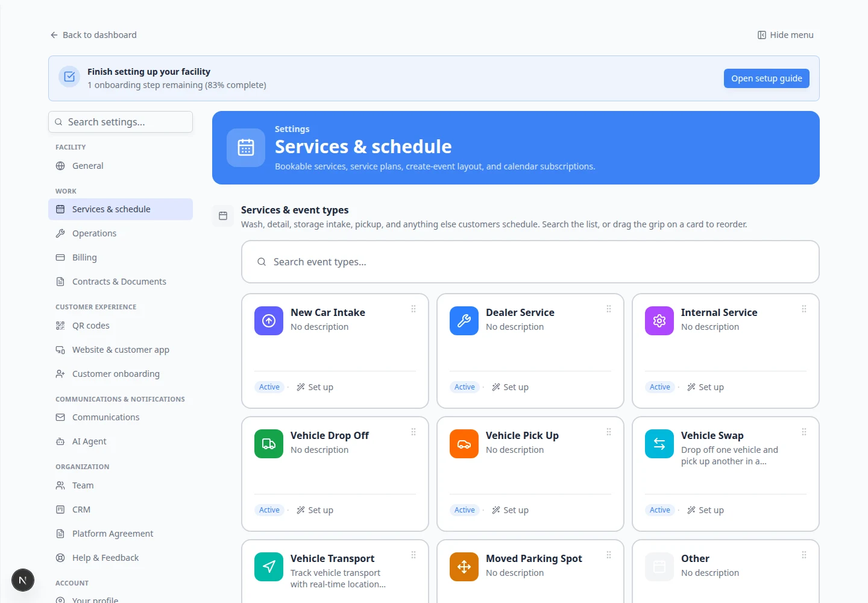Click the drag grip on Dealer Service card
Screen dimensions: 868x603
tap(609, 309)
